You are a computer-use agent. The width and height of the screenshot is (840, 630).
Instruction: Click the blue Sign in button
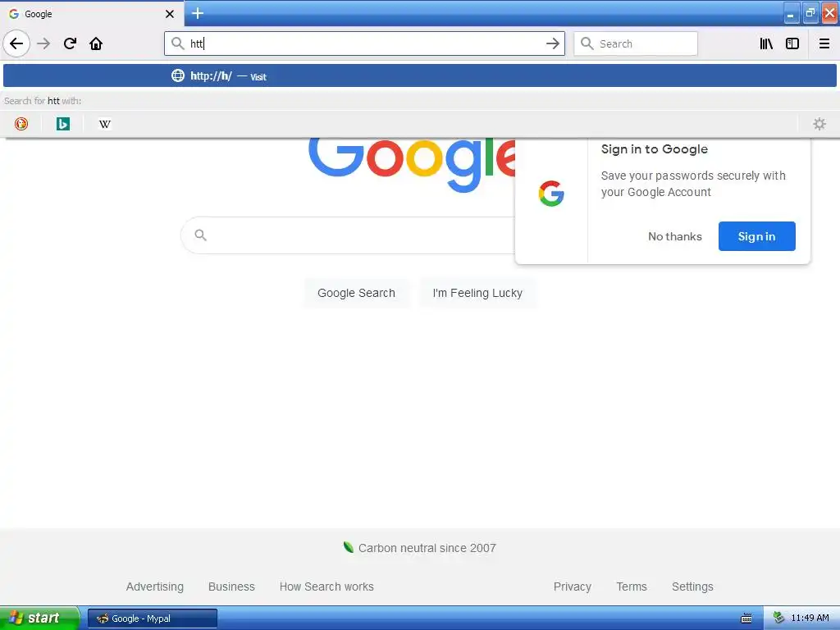(x=756, y=236)
